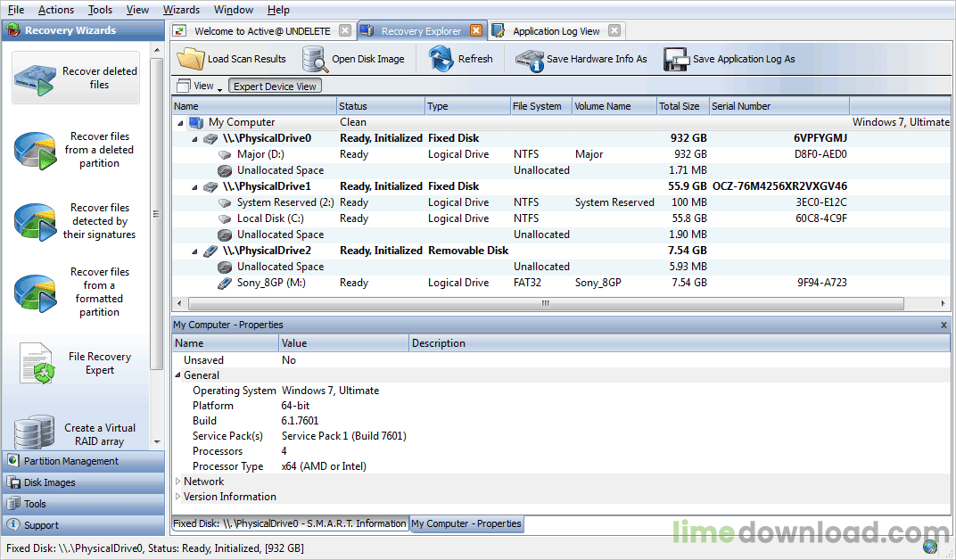The image size is (956, 560).
Task: Collapse the PhysicalDrive1 tree node
Action: [195, 187]
